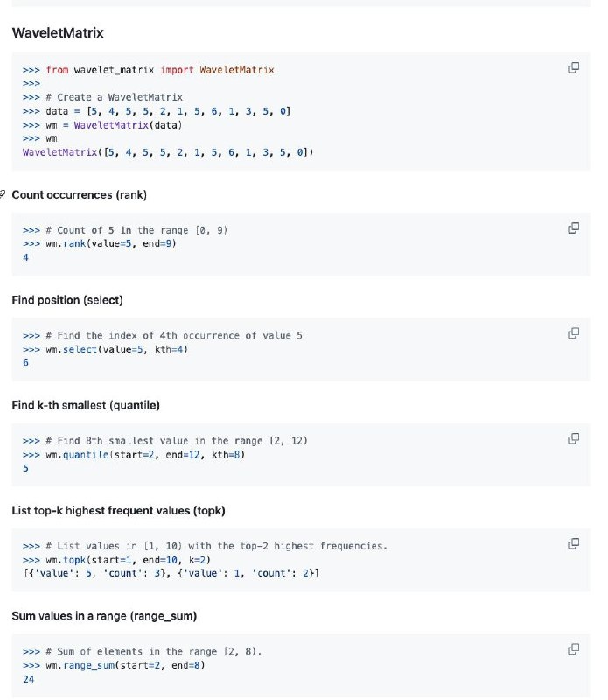Click anchor link icon beside Count occurrences heading

(x=3, y=194)
